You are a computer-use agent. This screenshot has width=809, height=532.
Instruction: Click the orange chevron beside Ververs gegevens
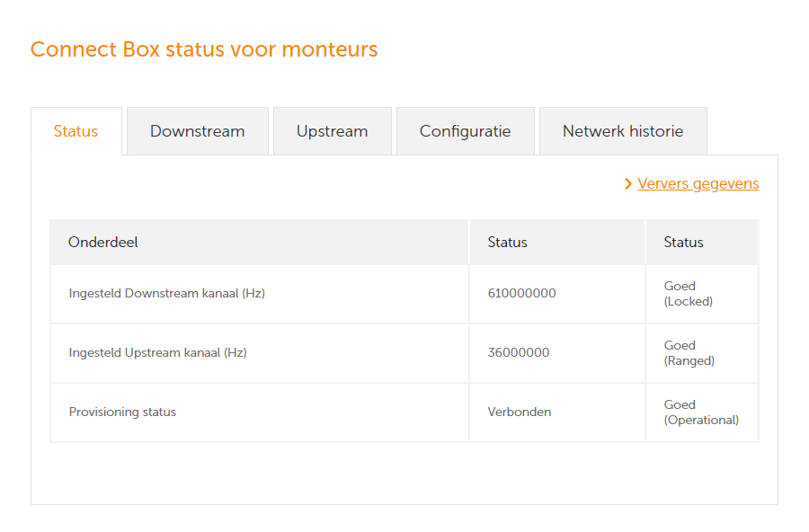[x=628, y=183]
